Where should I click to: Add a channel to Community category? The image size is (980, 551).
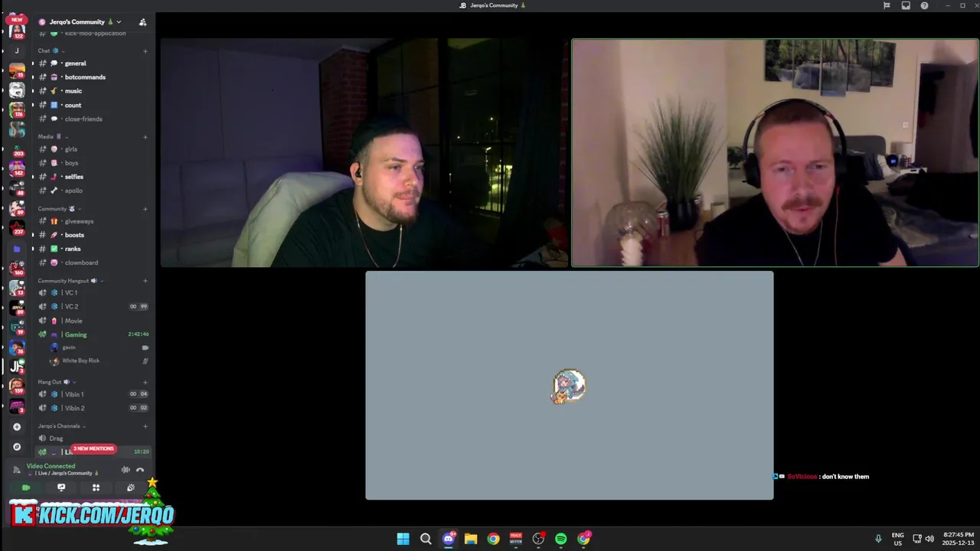[x=145, y=209]
